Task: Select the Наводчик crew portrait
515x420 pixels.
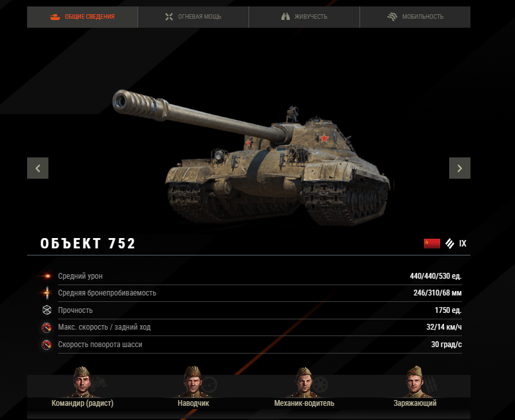Action: click(193, 382)
